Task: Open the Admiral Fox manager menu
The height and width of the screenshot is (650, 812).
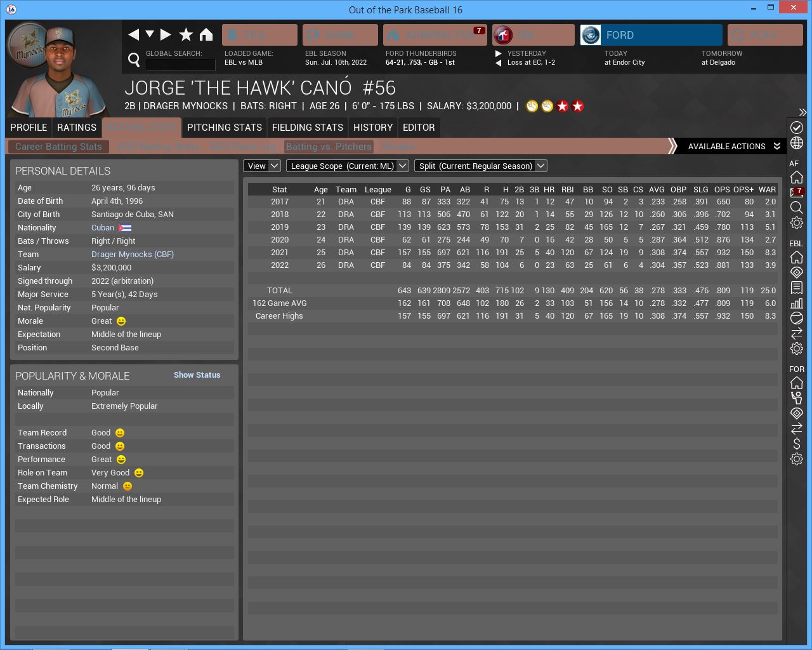Action: 435,35
